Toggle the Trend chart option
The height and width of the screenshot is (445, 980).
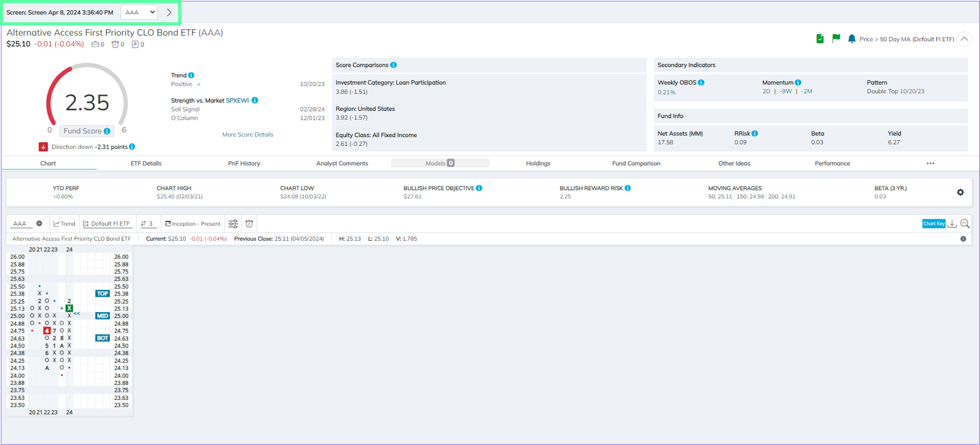[64, 224]
